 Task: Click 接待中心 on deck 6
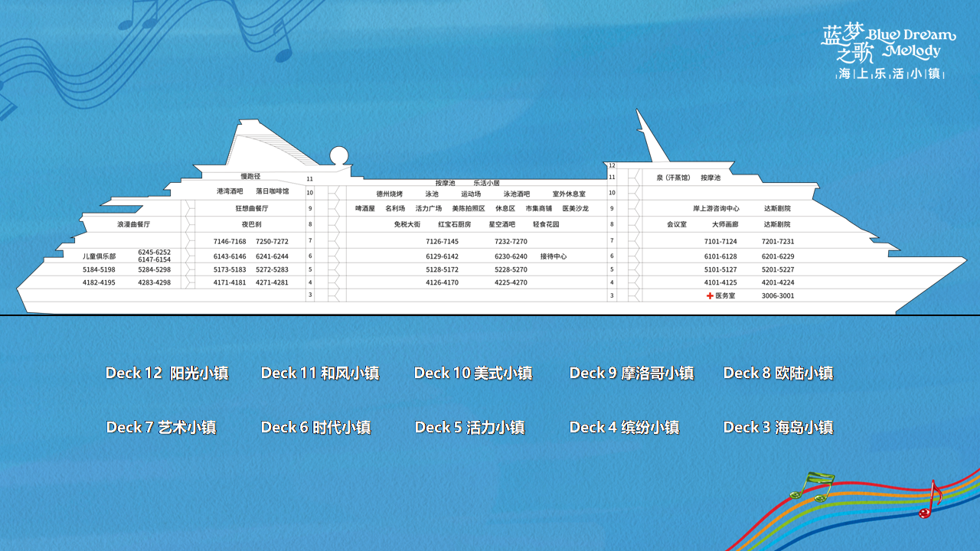(554, 256)
